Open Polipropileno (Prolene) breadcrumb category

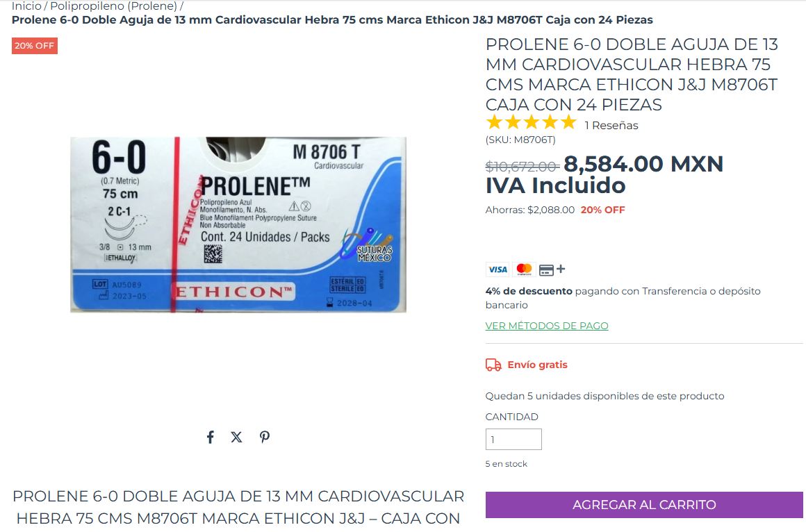pos(113,6)
